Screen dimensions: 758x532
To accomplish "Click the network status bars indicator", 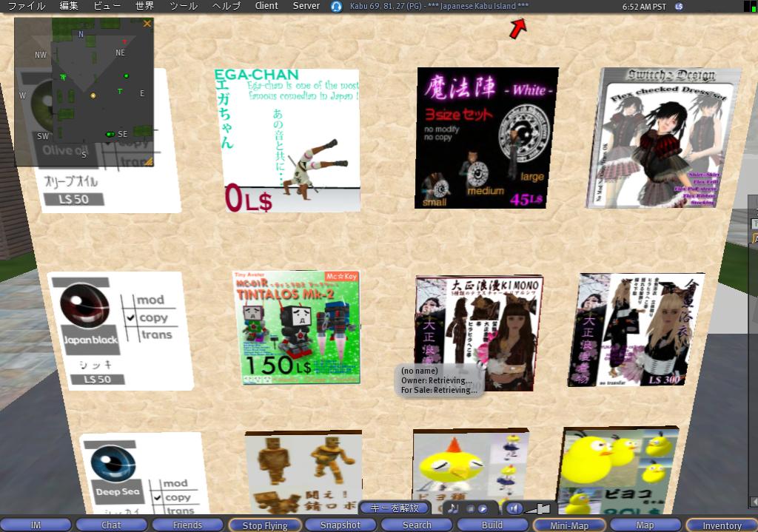I will click(750, 6).
